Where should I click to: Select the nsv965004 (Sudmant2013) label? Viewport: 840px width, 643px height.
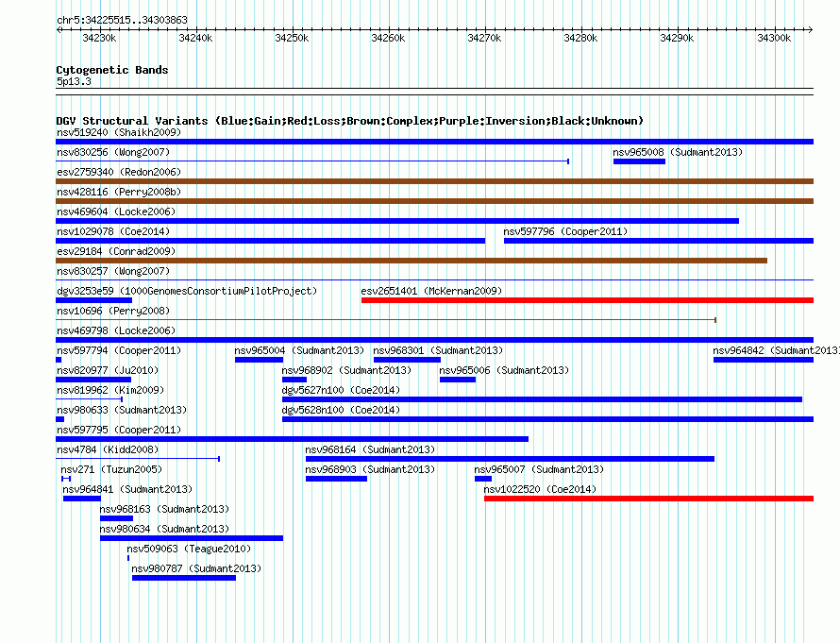pos(299,350)
